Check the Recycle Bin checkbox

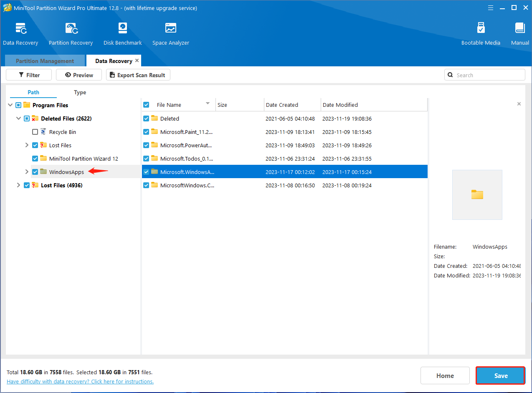coord(35,132)
